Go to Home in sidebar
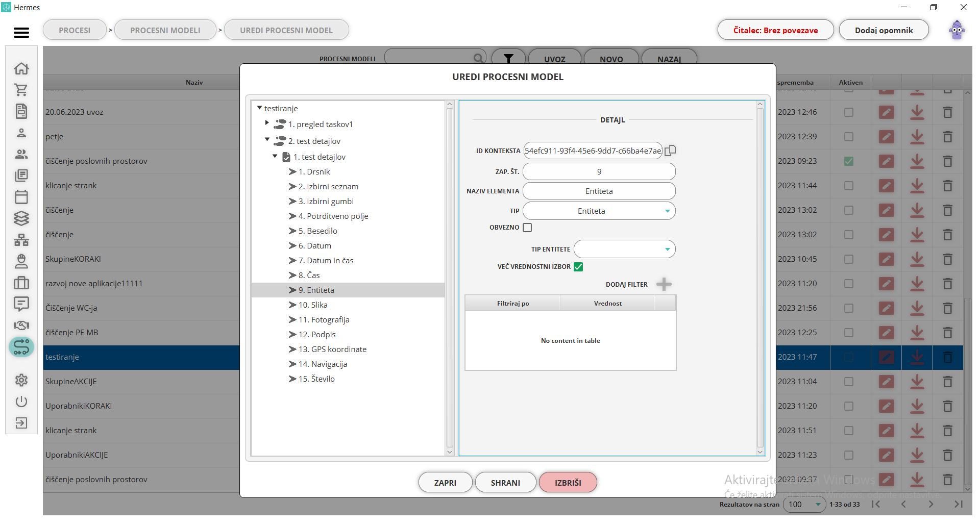980x525 pixels. pos(21,68)
